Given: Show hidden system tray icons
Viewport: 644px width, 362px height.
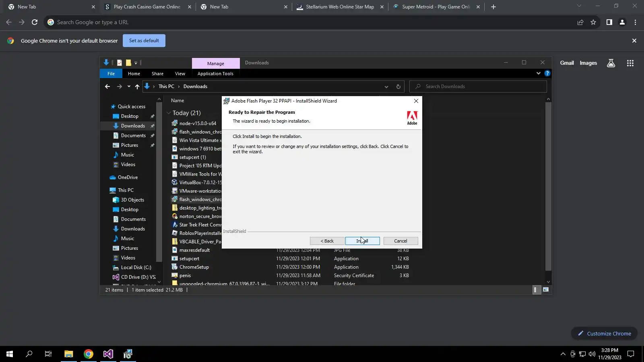Looking at the screenshot, I should click(563, 354).
